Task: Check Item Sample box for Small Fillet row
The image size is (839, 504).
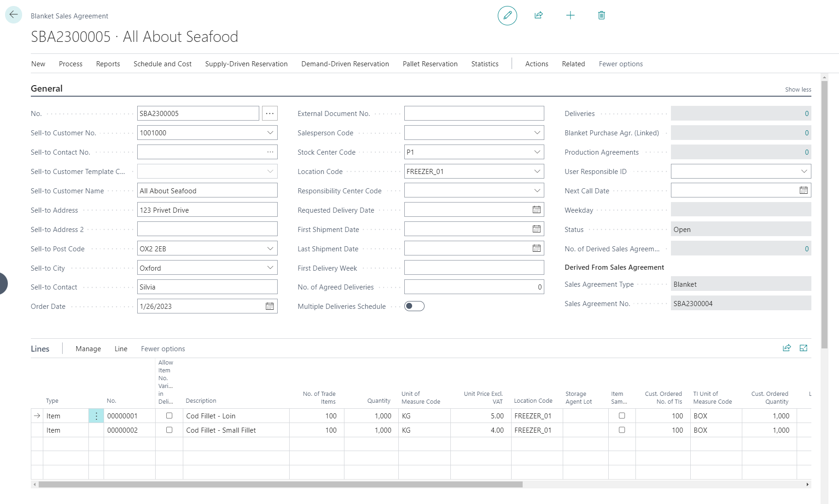Action: pos(622,430)
